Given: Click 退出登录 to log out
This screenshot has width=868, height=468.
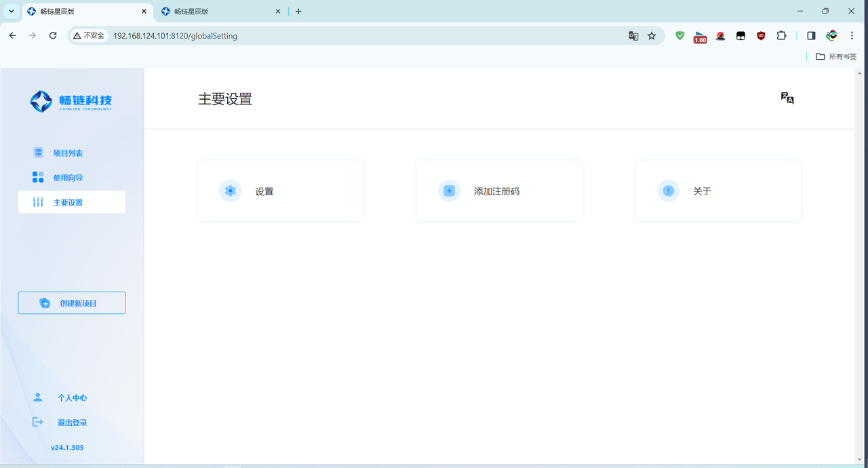Looking at the screenshot, I should coord(71,423).
